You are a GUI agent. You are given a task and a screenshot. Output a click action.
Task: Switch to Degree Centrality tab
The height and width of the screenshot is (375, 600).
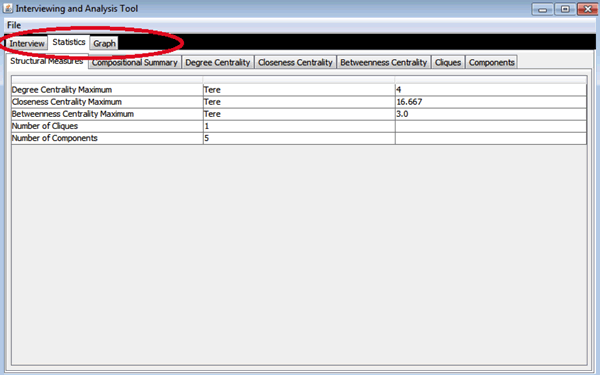tap(218, 62)
